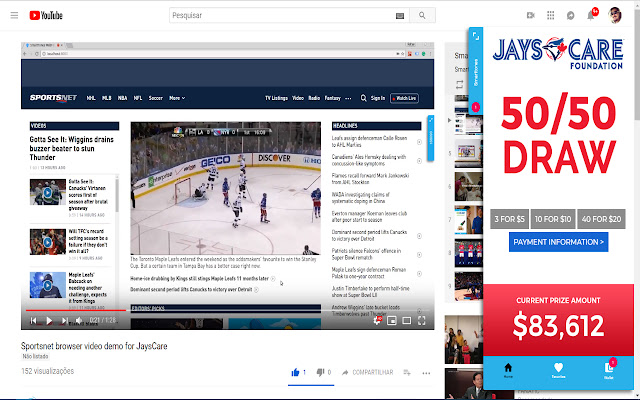This screenshot has width=640, height=400.
Task: Click 'Gotta See It: Wiggins drains buzzer beater' headline
Action: (71, 148)
